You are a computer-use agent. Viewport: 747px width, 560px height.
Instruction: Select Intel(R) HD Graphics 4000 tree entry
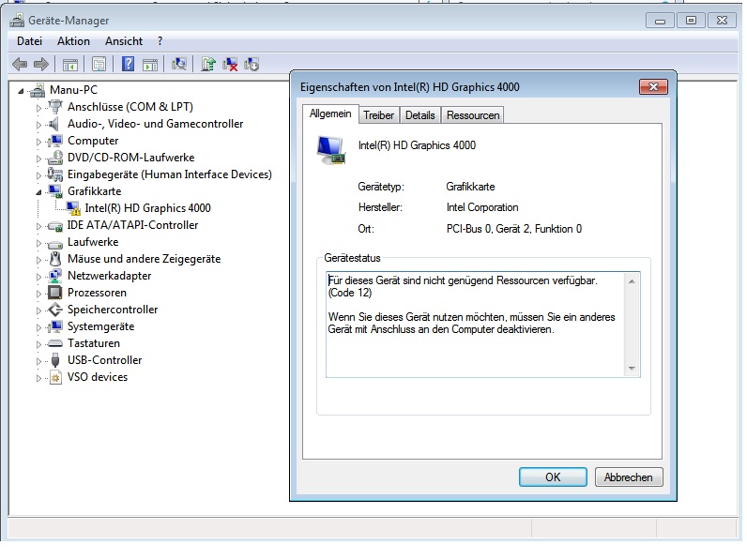[x=147, y=208]
